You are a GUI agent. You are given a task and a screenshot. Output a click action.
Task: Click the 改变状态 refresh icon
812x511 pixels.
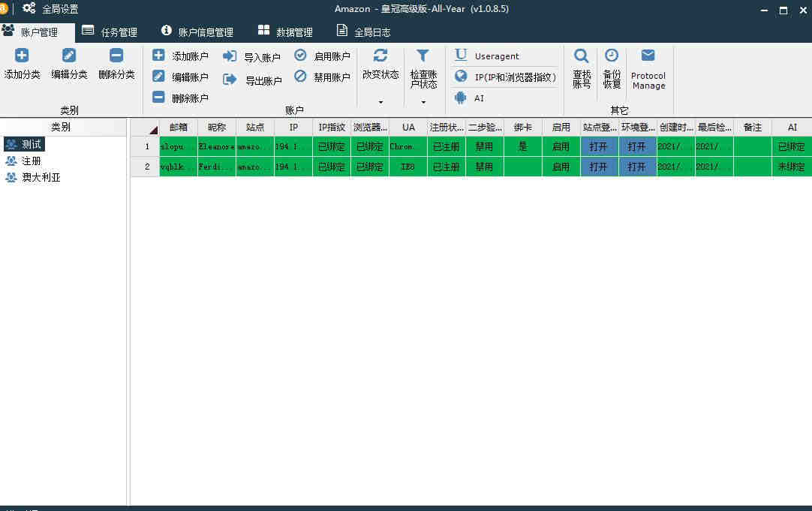point(380,56)
